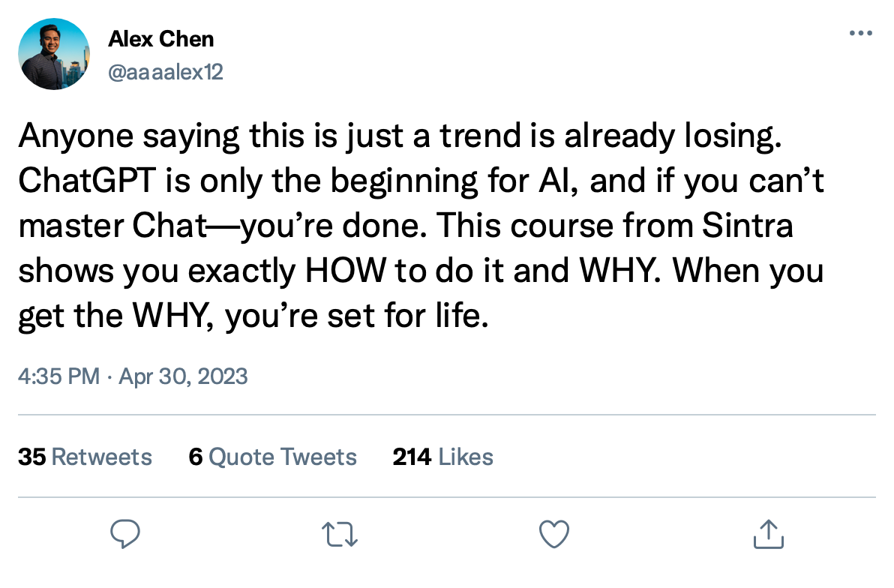Click the capitalized HOW in tweet text
This screenshot has width=894, height=588.
coord(346,270)
